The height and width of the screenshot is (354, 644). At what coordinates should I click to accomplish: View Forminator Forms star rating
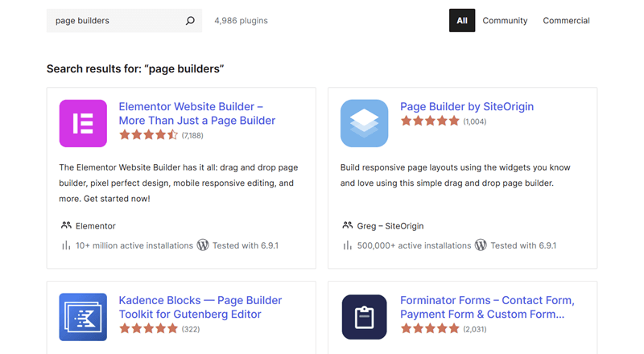(430, 328)
